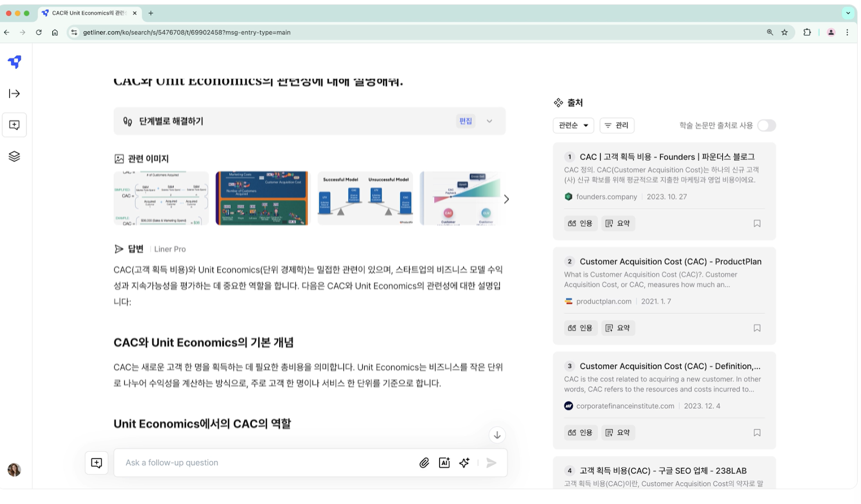The image size is (861, 504).
Task: Bookmark the ProductPlan source
Action: (x=757, y=328)
